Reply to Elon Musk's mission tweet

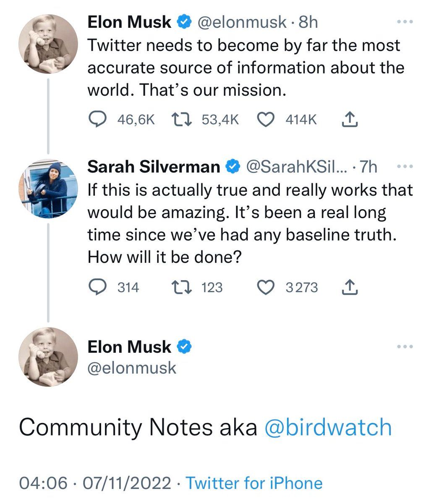coord(98,120)
